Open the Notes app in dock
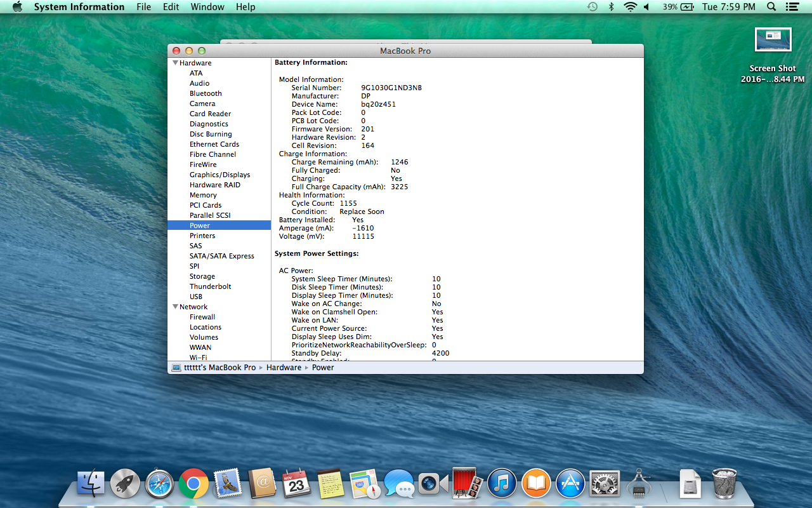This screenshot has height=508, width=812. [331, 484]
